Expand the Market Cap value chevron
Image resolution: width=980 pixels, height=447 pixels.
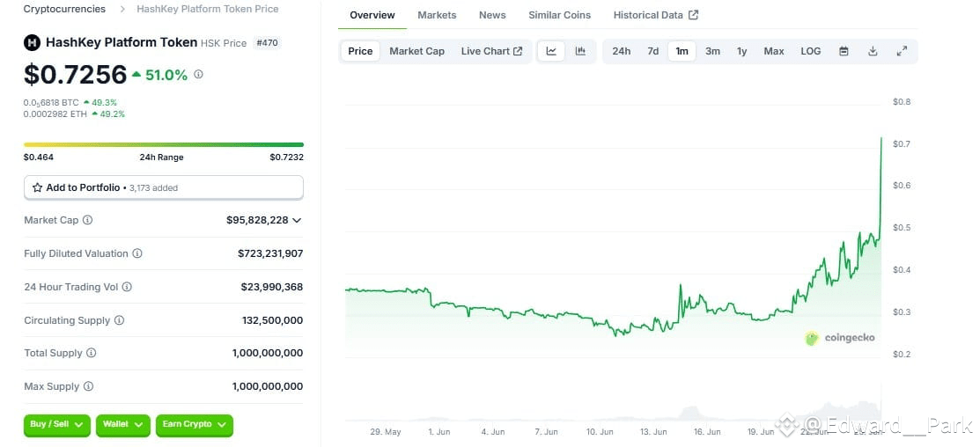(297, 220)
